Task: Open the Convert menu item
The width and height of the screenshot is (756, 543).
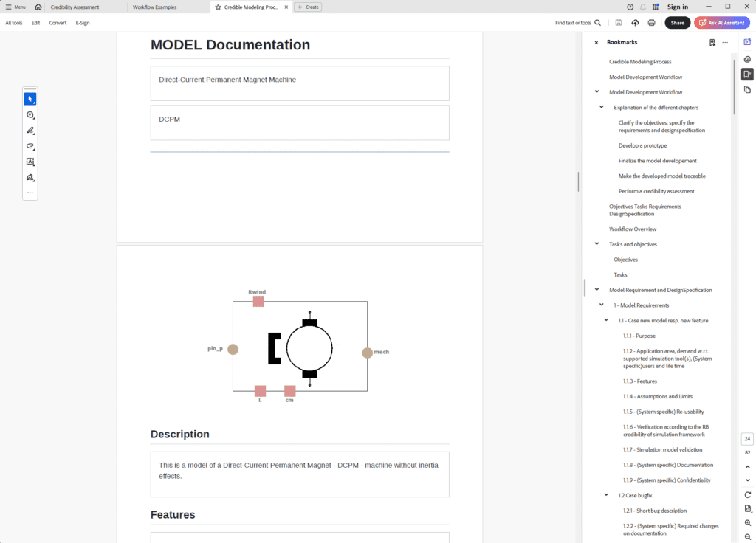Action: [58, 23]
